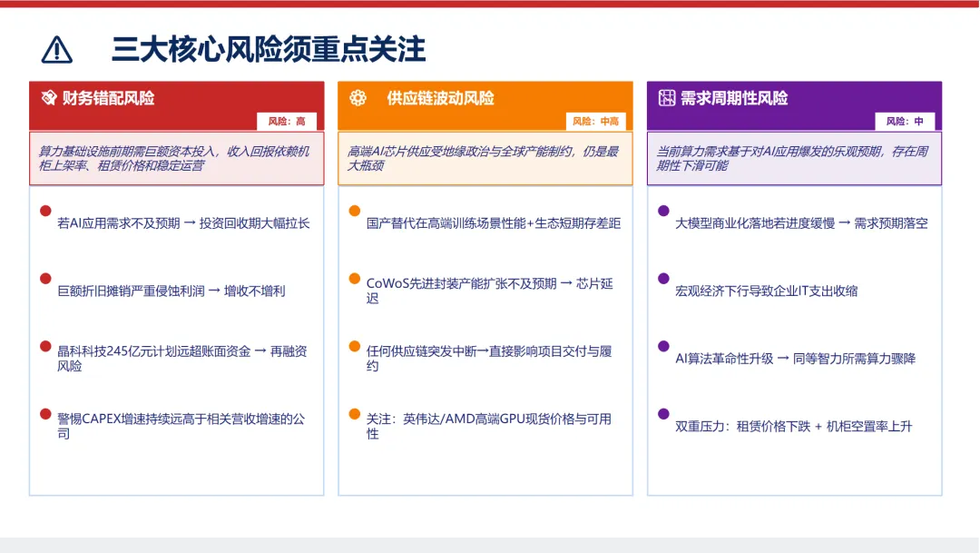Click the purple dot before 宏观经济下行

(663, 279)
